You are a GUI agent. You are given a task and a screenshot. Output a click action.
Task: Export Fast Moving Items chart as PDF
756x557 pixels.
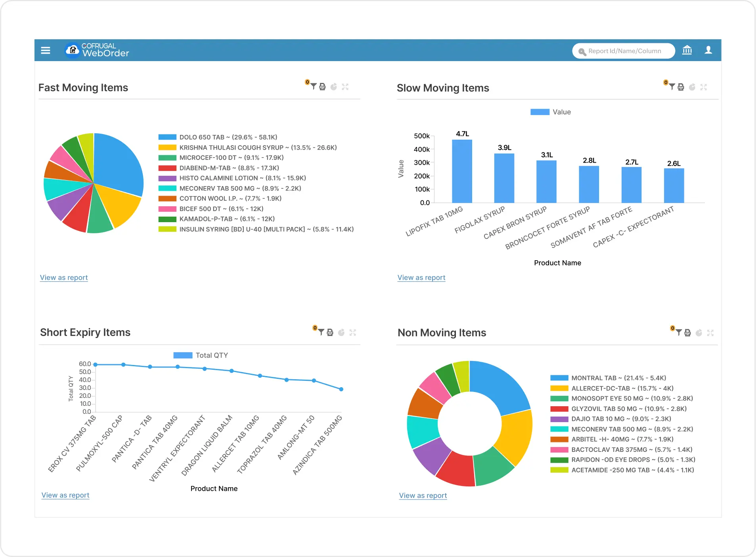coord(323,86)
